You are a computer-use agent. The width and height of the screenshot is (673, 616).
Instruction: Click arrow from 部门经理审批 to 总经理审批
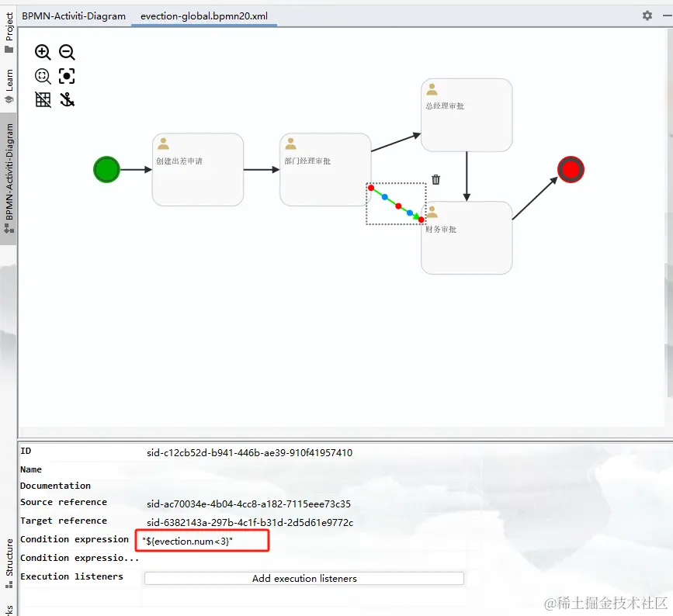pyautogui.click(x=396, y=143)
